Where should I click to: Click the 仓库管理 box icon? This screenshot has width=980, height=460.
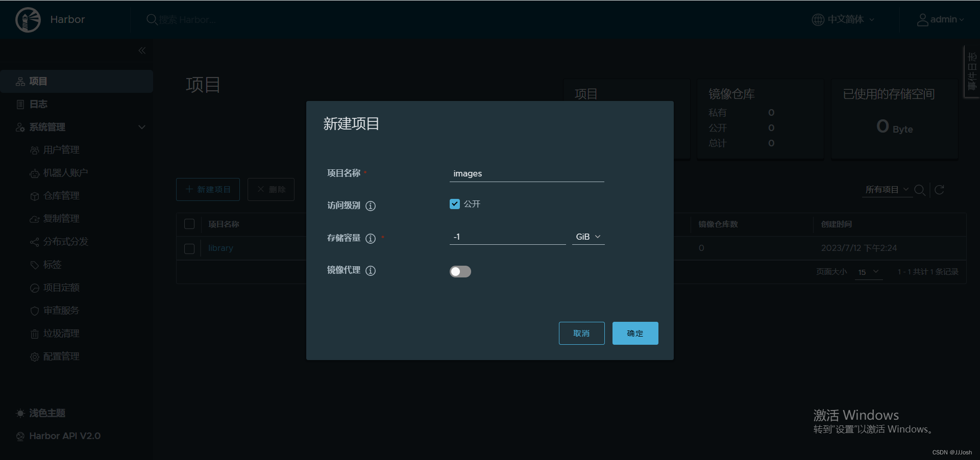point(35,196)
